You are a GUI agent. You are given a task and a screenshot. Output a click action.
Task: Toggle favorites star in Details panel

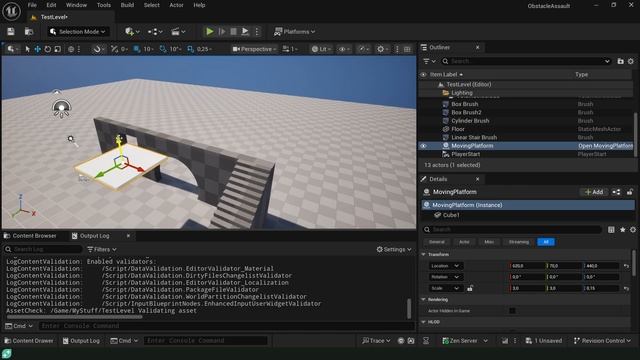coord(622,230)
